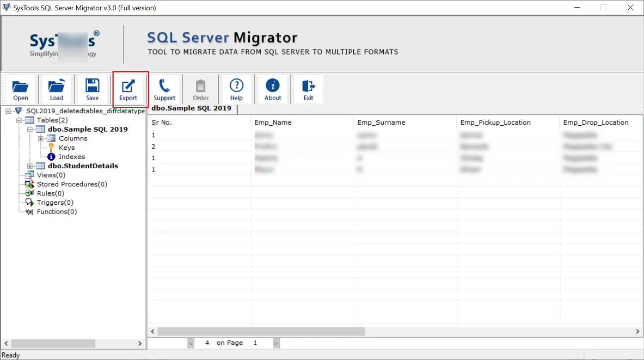This screenshot has width=644, height=360.
Task: Collapse the dbo.Sample SQL 2019 node
Action: coord(30,129)
